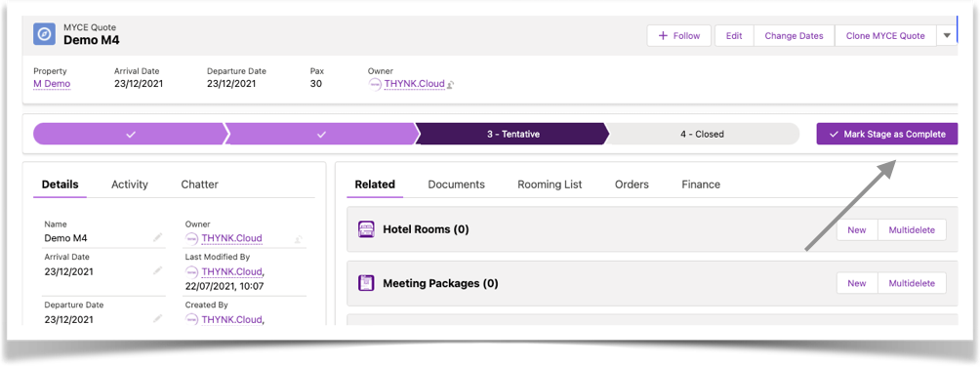This screenshot has height=367, width=980.
Task: Click Clone MYCE Quote button
Action: [x=885, y=36]
